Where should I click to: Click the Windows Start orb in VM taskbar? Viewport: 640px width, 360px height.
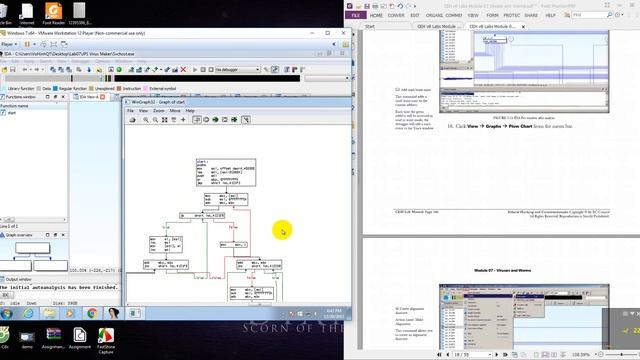tap(7, 313)
